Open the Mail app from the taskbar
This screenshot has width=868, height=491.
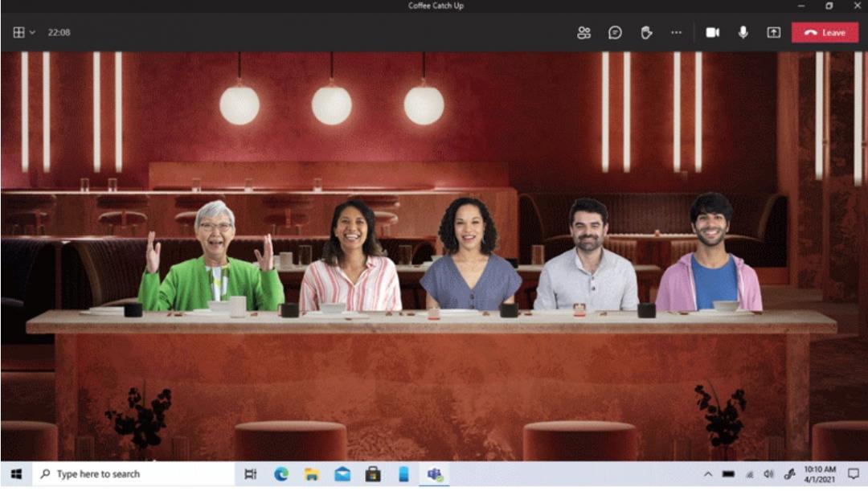(342, 474)
